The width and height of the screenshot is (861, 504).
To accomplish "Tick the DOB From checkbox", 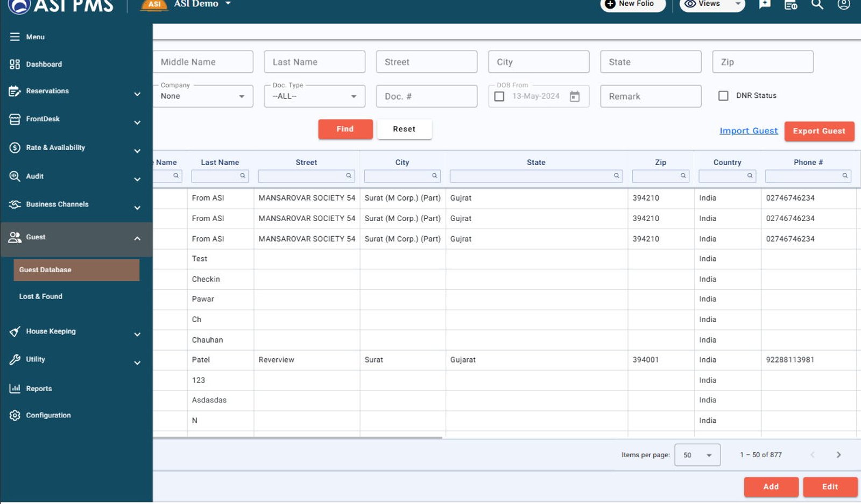I will 499,96.
